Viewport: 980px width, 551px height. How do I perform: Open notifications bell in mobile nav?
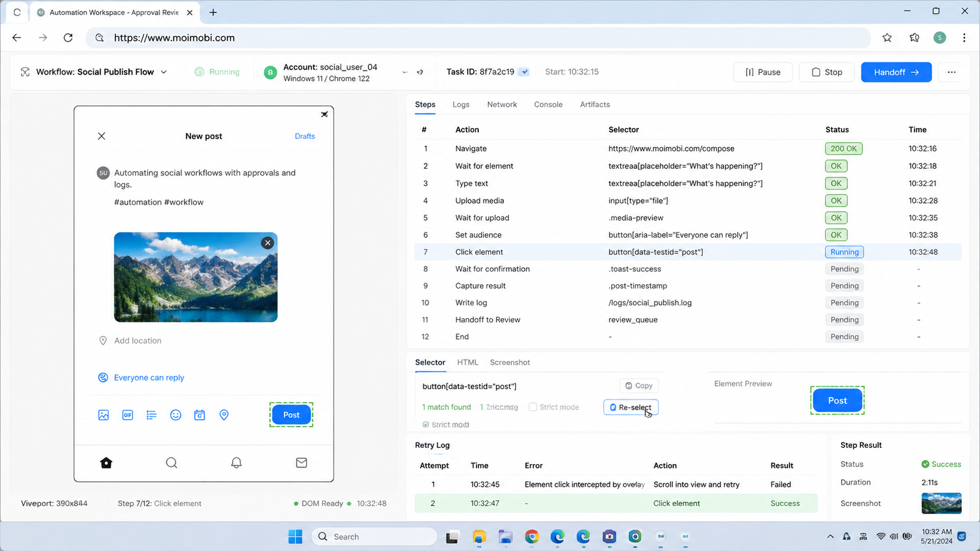click(x=236, y=462)
